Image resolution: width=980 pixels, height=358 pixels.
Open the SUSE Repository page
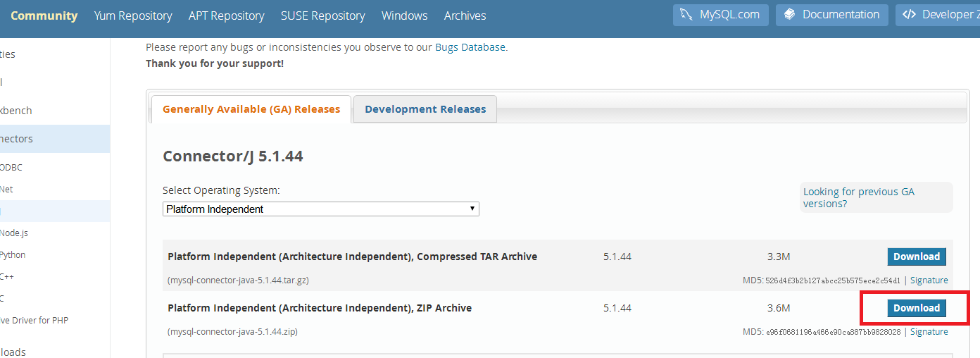coord(323,16)
